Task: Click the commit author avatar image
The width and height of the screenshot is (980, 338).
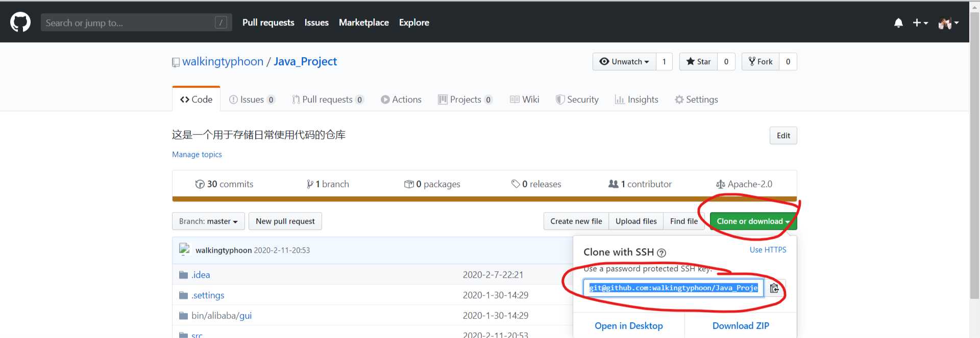Action: click(x=184, y=249)
